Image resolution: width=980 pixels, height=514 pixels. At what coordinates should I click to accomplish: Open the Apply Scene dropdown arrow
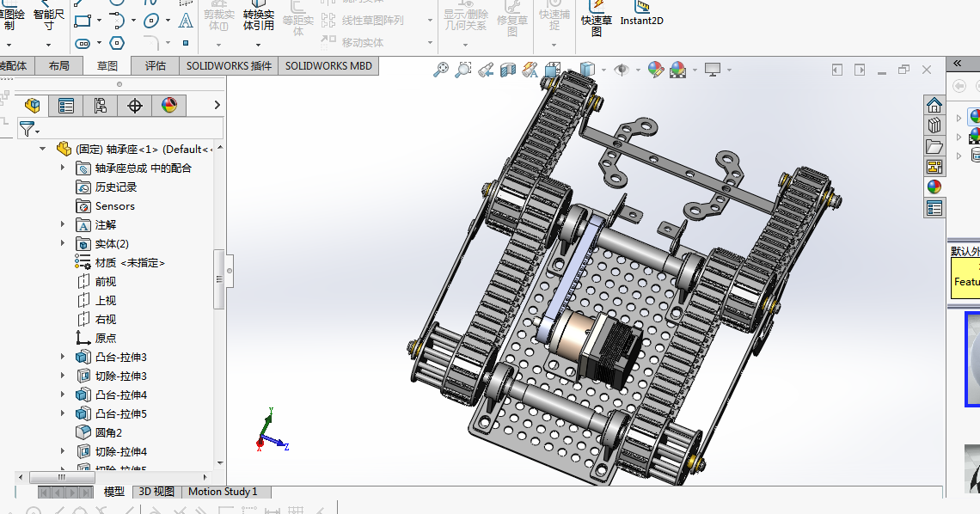695,70
